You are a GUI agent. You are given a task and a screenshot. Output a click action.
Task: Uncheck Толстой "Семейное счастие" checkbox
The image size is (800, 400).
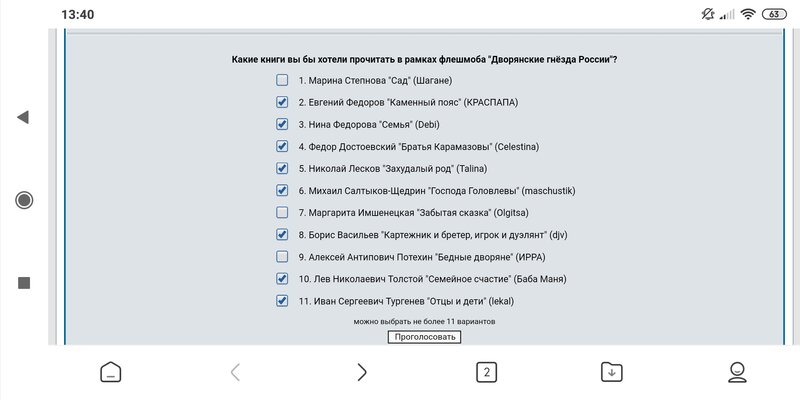pos(282,279)
